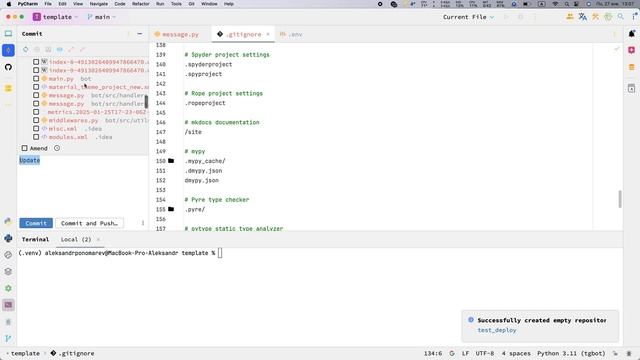The height and width of the screenshot is (360, 640).
Task: Select the Terminal tool window icon
Action: (8, 305)
